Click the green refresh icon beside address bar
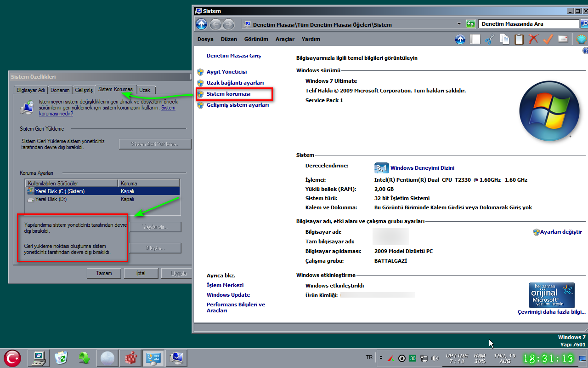 pyautogui.click(x=470, y=24)
